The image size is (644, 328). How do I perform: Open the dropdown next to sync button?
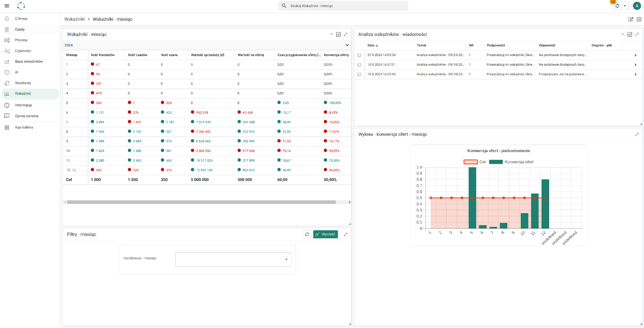(625, 6)
